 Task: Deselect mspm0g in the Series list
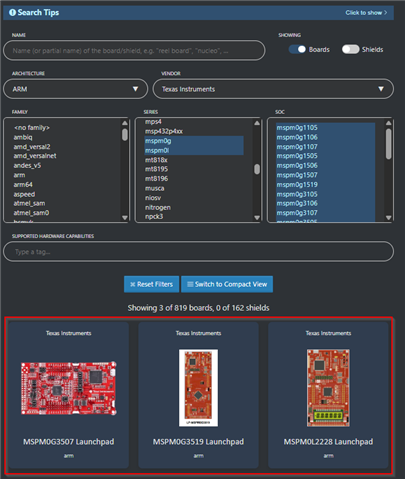(x=194, y=141)
